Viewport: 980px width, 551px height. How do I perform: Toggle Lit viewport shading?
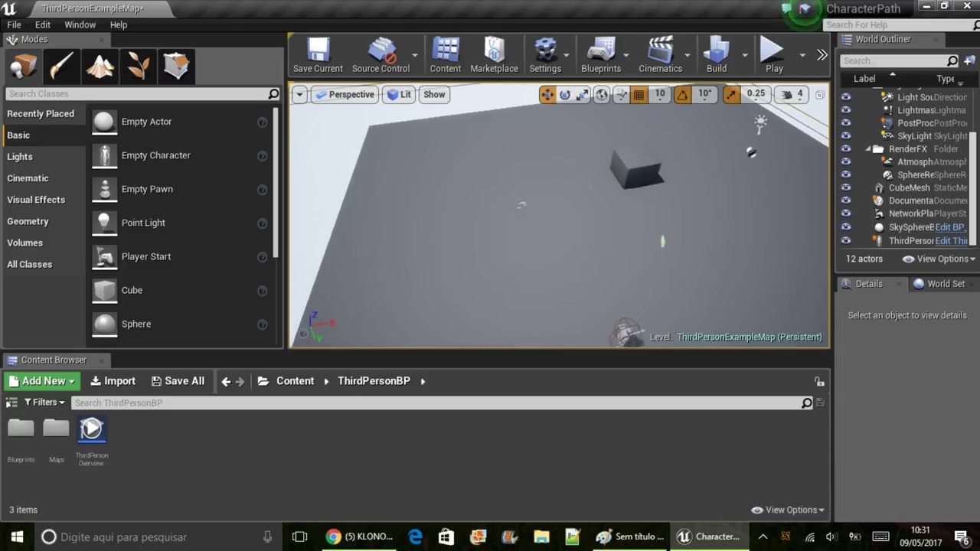point(399,94)
